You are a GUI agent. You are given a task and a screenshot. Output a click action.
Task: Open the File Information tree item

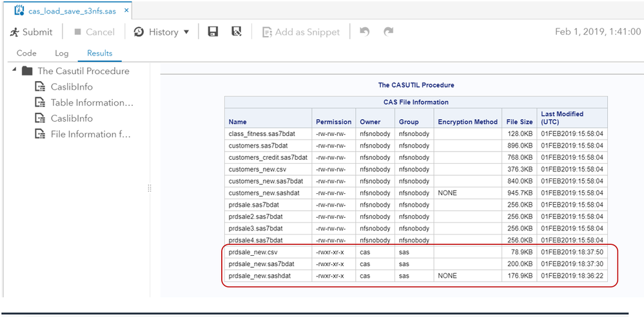tap(90, 134)
